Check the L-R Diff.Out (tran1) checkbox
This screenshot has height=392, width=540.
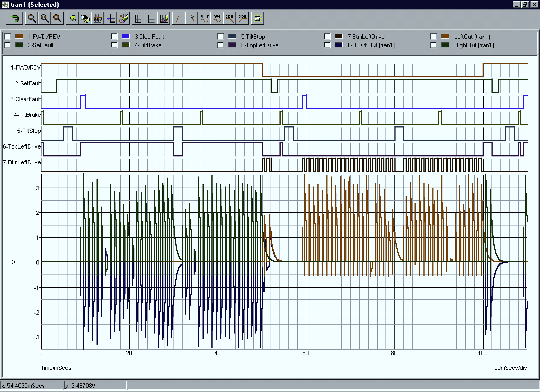point(327,45)
